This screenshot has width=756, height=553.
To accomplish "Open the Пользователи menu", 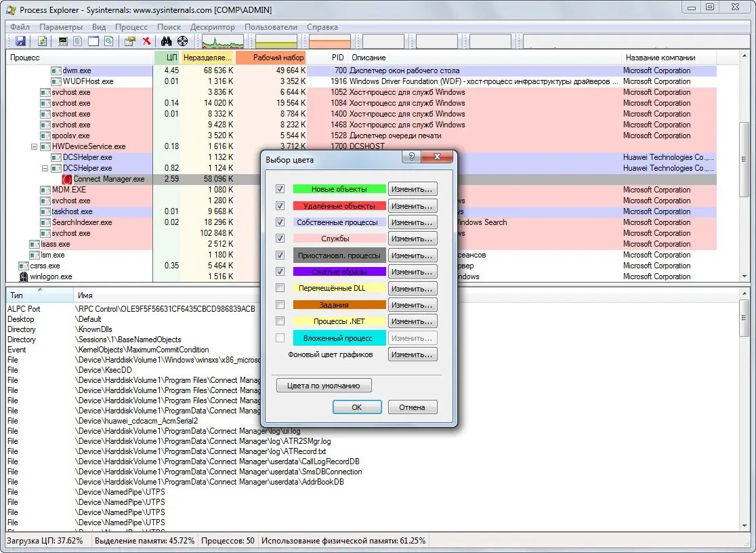I will click(x=271, y=27).
